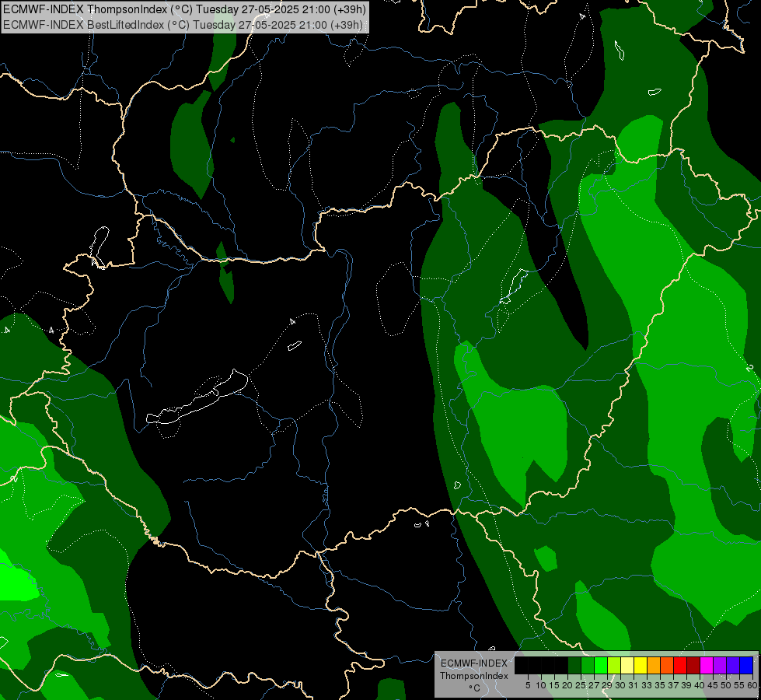Select the yellow 31–33 legend swatch
The height and width of the screenshot is (700, 761).
tap(641, 665)
